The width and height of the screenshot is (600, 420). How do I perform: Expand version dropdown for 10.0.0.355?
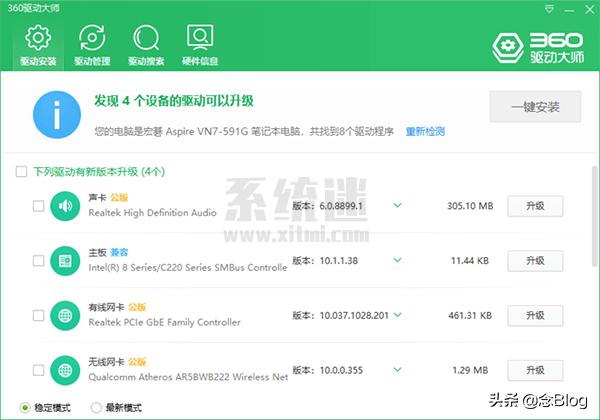[398, 370]
